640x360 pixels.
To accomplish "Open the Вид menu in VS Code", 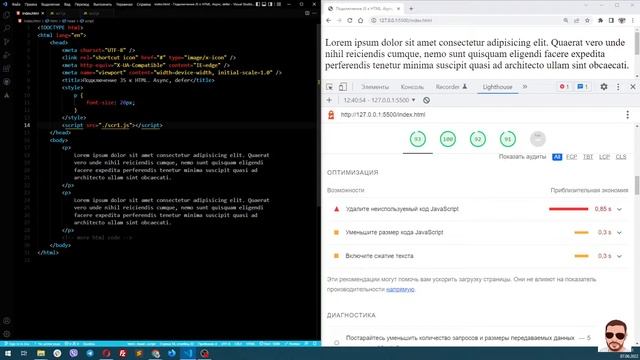I will [x=67, y=4].
